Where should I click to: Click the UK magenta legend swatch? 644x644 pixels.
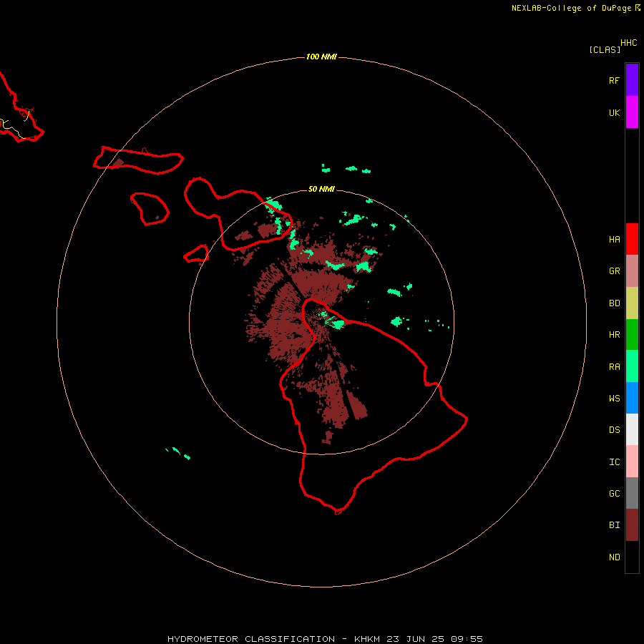click(632, 112)
